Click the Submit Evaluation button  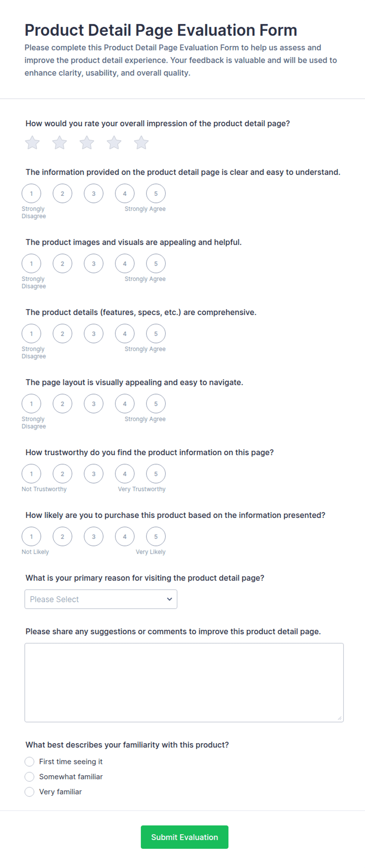(x=184, y=837)
